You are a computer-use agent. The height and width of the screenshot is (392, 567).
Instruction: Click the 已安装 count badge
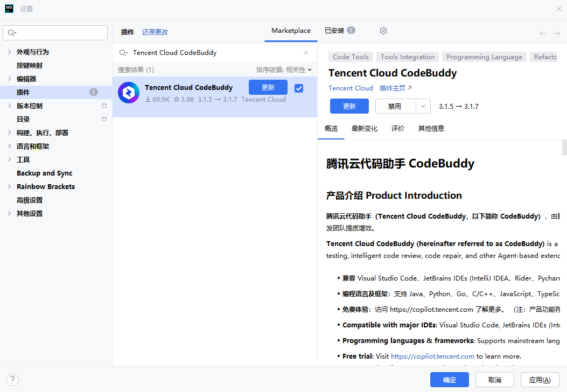click(x=351, y=30)
